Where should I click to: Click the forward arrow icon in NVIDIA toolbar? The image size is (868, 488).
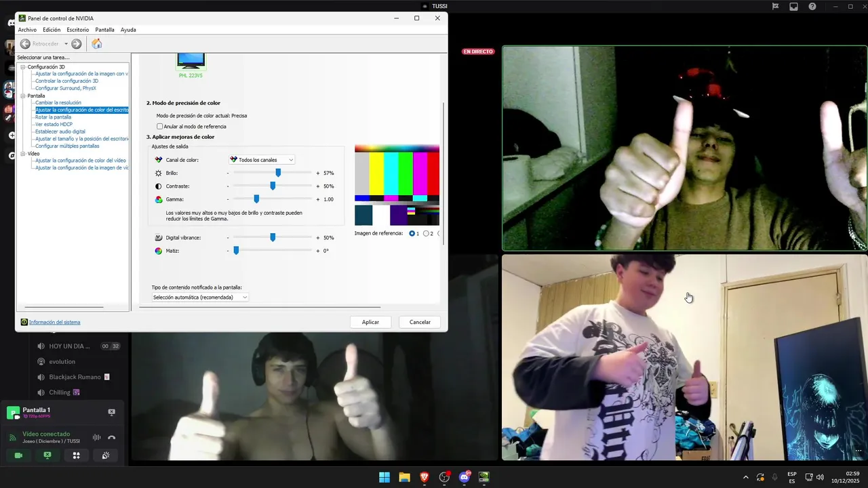point(77,44)
